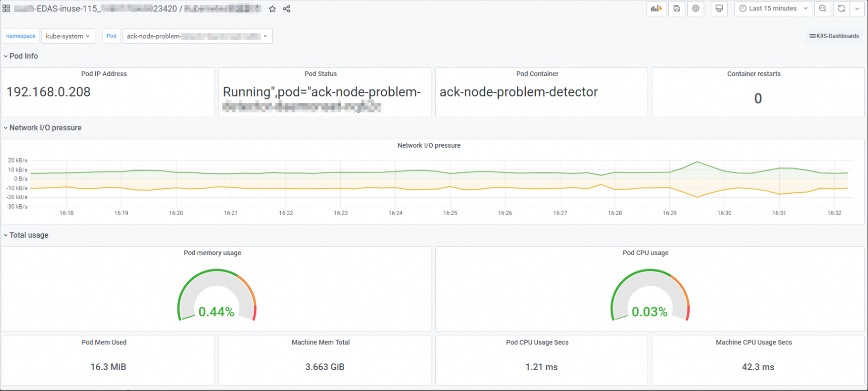Viewport: 868px width, 391px height.
Task: Open the K8S-Dashboards links menu
Action: 834,36
